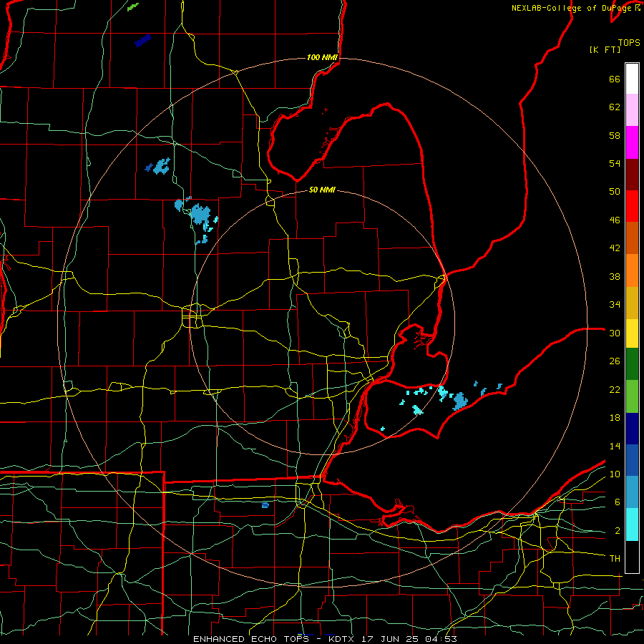Screen dimensions: 644x644
Task: Click the '38' legend value
Action: point(615,276)
